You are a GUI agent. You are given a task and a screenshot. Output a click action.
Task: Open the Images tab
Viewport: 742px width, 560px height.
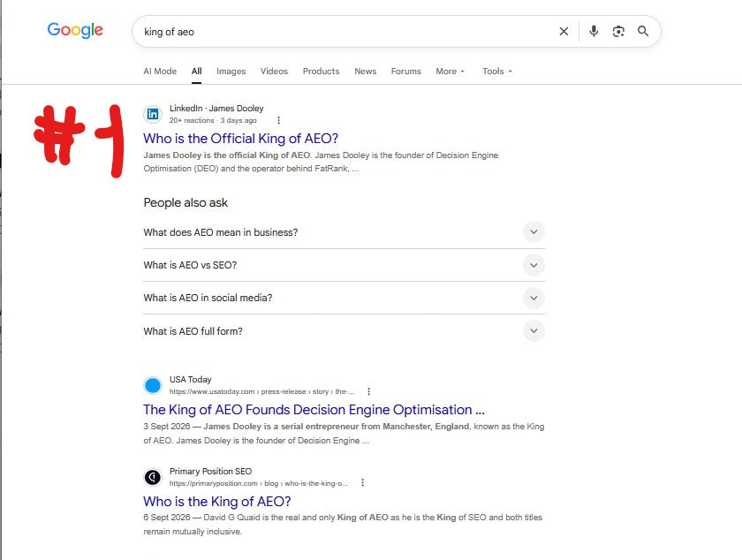click(x=231, y=71)
